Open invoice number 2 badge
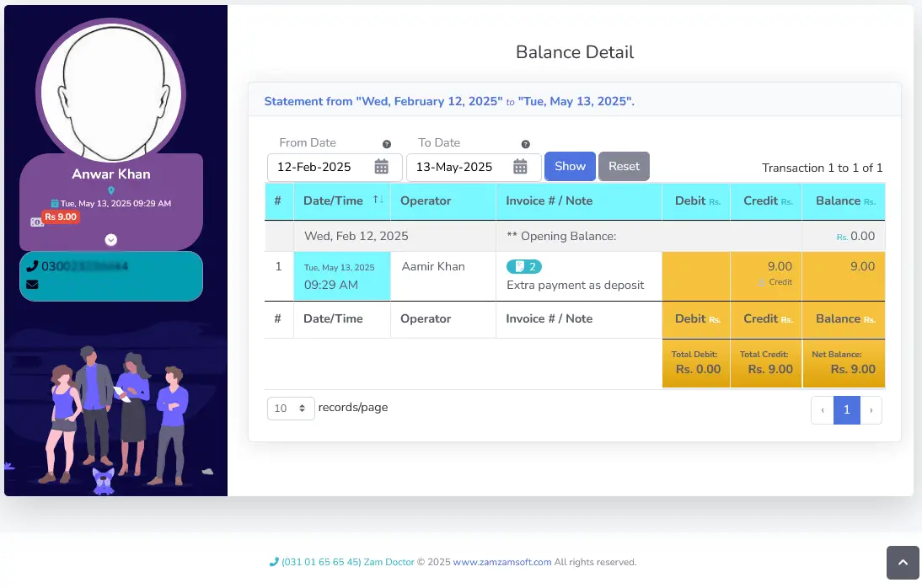The width and height of the screenshot is (922, 588). pos(523,266)
